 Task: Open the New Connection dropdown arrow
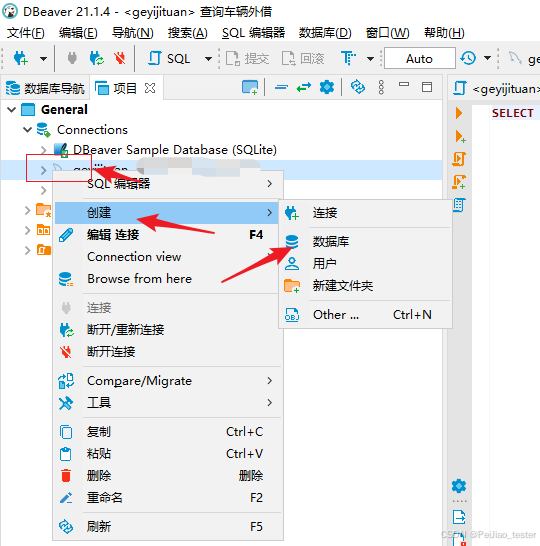pos(43,58)
